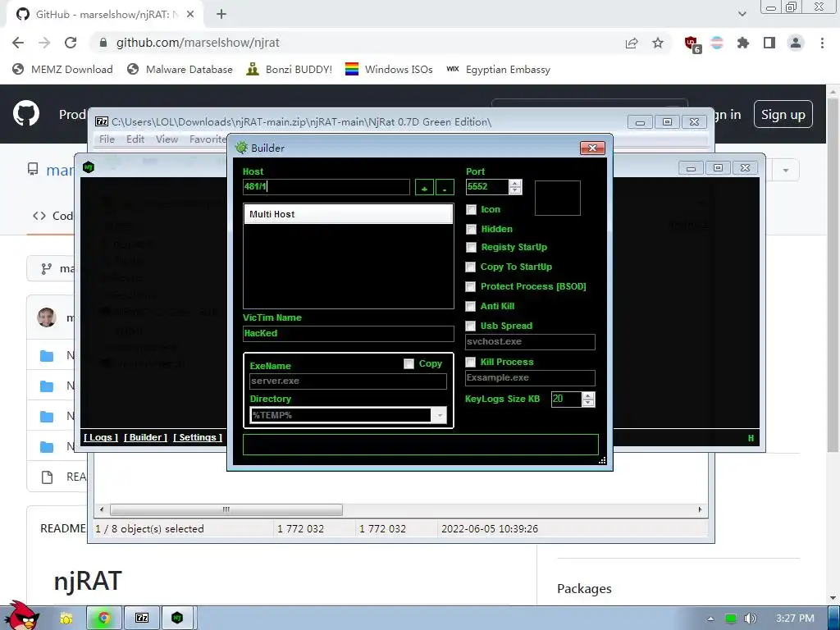The height and width of the screenshot is (630, 840).
Task: Switch to Chrome in the taskbar
Action: (x=104, y=619)
